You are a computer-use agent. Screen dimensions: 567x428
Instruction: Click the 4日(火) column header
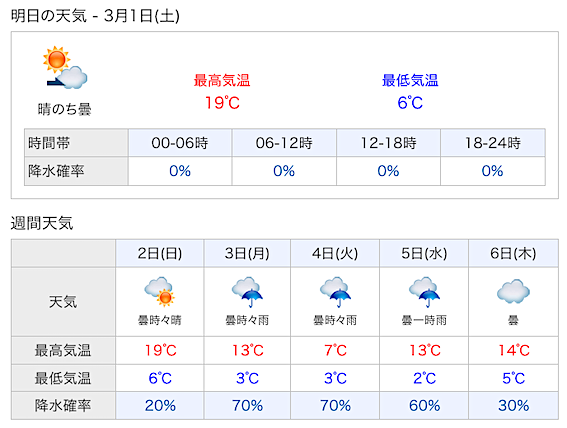(335, 253)
